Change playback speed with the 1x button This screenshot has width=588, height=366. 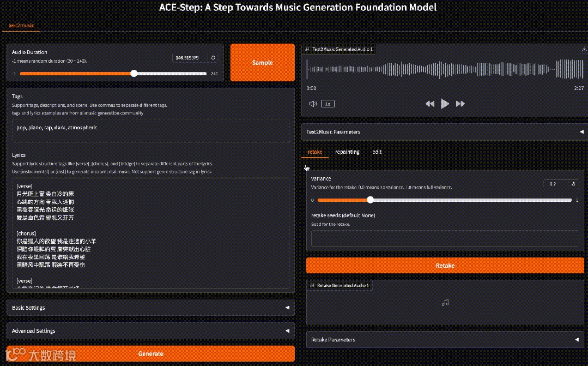pyautogui.click(x=328, y=104)
